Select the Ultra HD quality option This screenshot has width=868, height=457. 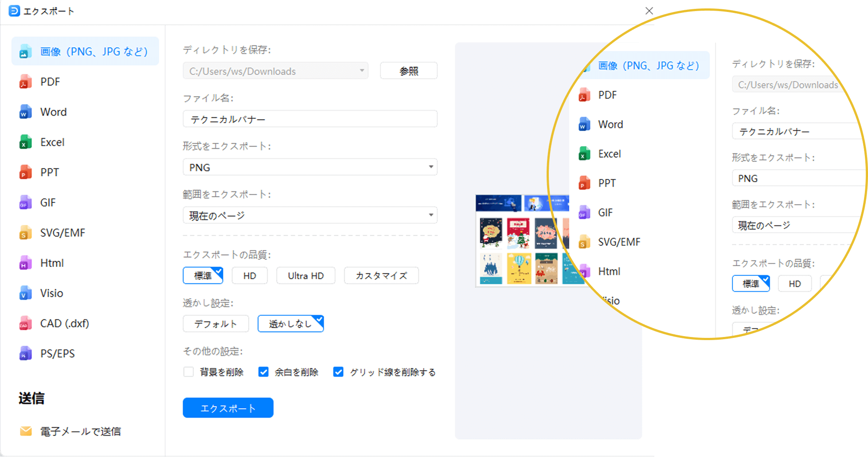305,275
